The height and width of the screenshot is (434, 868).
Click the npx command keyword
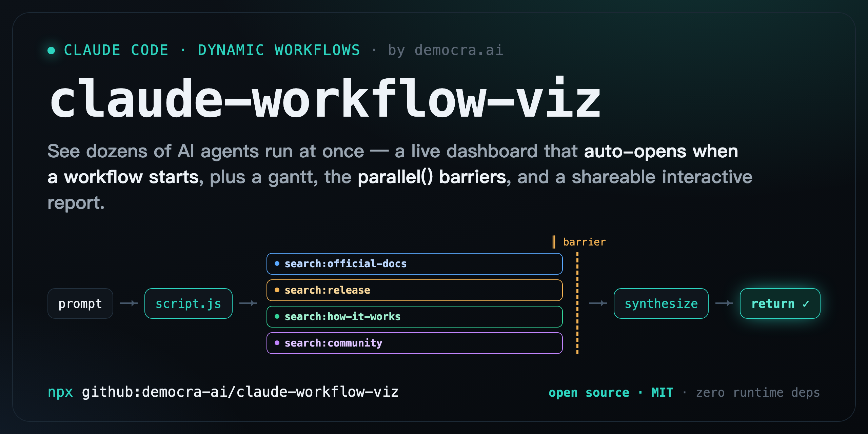[60, 392]
